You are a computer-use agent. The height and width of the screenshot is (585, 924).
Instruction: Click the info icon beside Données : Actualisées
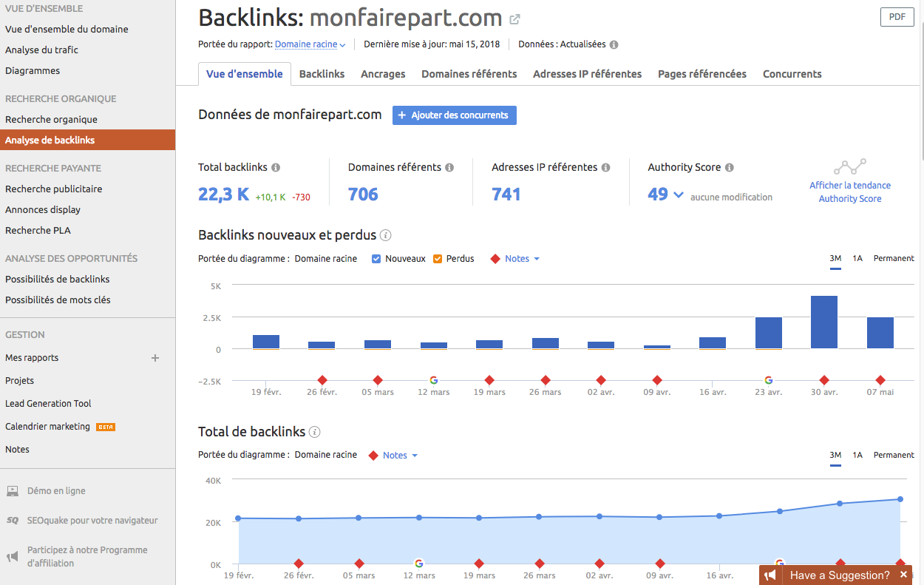click(x=614, y=44)
